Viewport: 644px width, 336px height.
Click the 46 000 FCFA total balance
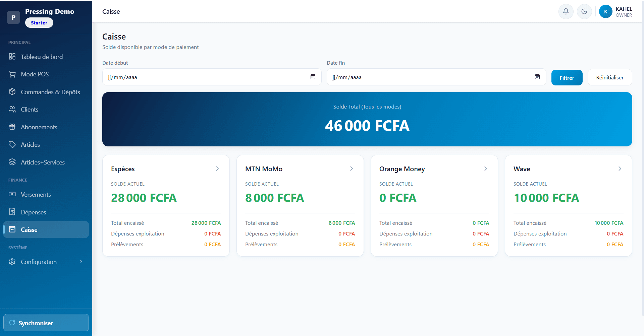(367, 126)
